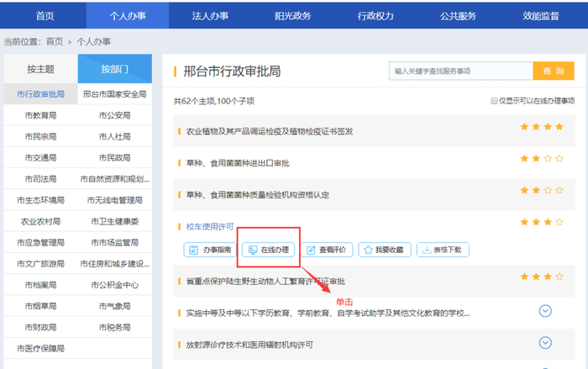
Task: Open 市民政局 department
Action: click(x=115, y=158)
